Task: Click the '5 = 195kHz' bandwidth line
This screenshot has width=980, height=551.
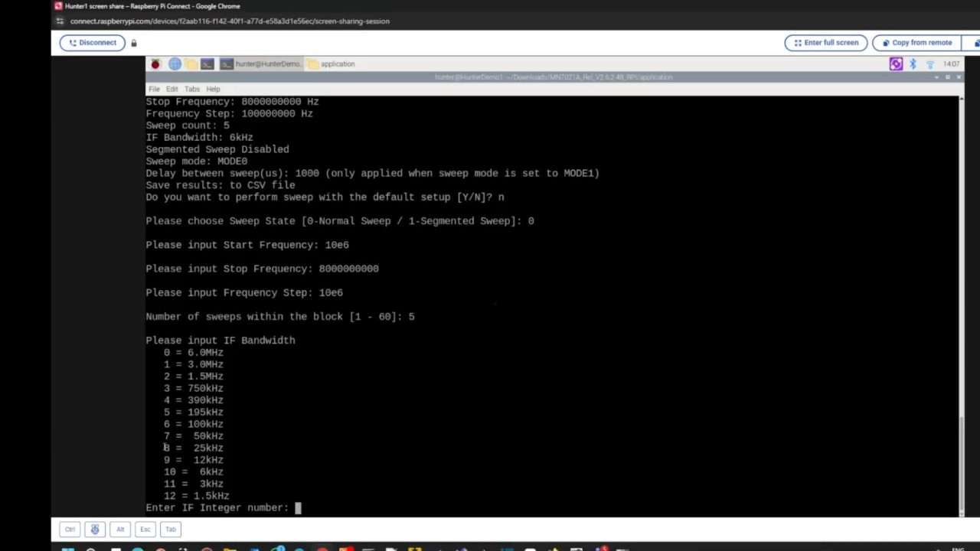Action: (x=194, y=412)
